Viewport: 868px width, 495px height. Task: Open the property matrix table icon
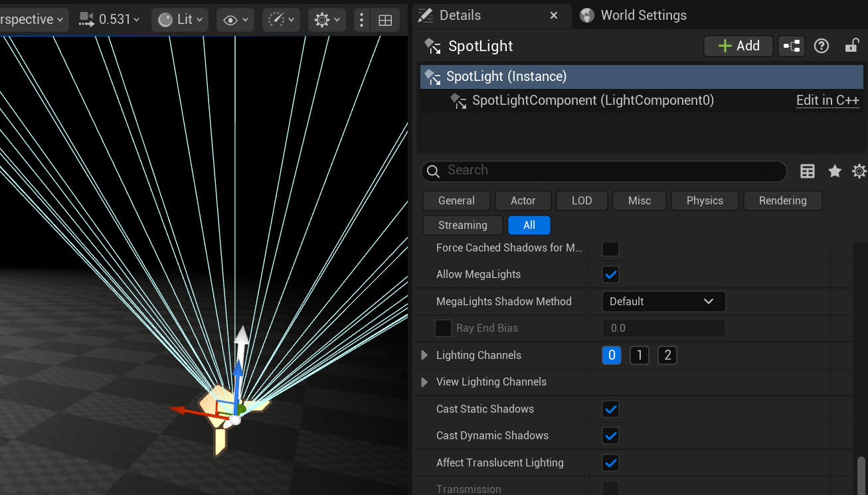click(808, 171)
